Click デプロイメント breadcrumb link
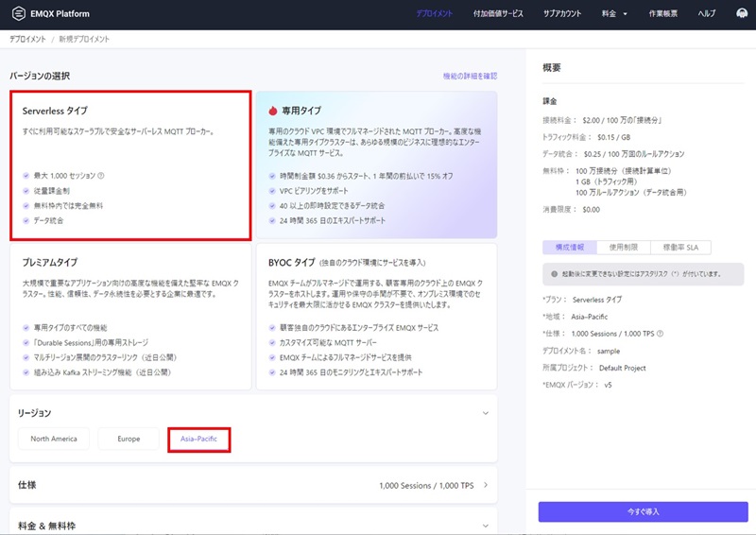Screen dimensions: 756x535 pyautogui.click(x=27, y=39)
